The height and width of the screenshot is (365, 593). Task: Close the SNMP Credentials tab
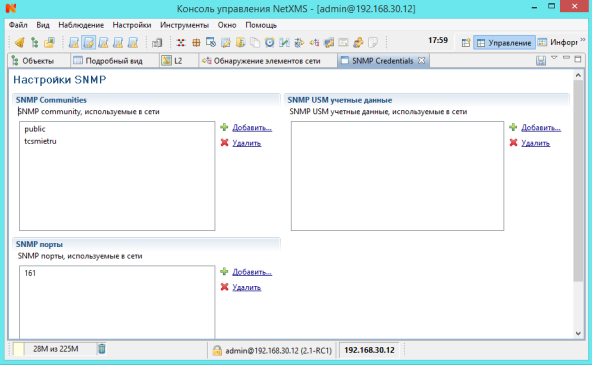coord(422,61)
